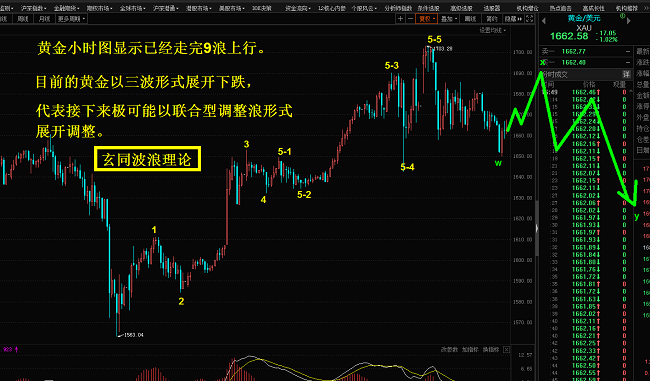Click the 隐藏 hide panel button

click(513, 19)
